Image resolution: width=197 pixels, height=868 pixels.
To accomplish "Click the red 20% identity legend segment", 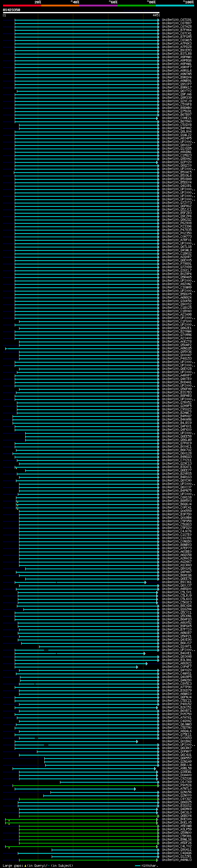I will pos(22,6).
